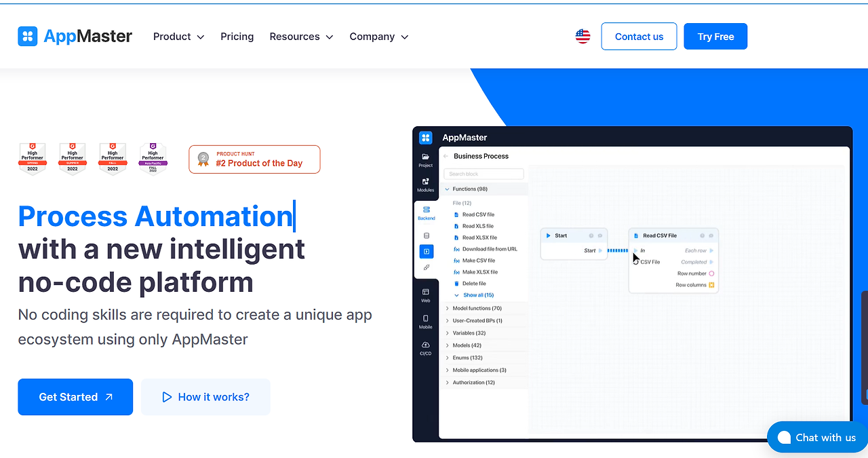Click the File (12) subgroup label
The width and height of the screenshot is (868, 458).
(x=462, y=203)
